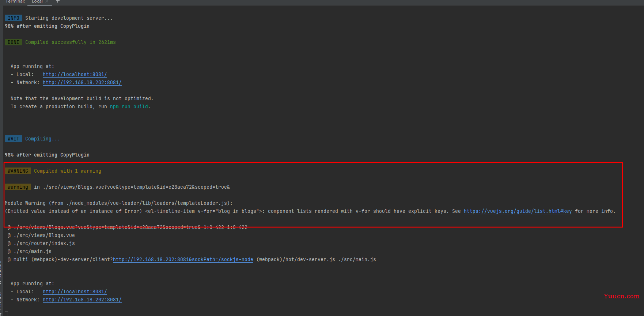644x316 pixels.
Task: Click the terminal cursor prompt
Action: [6, 313]
